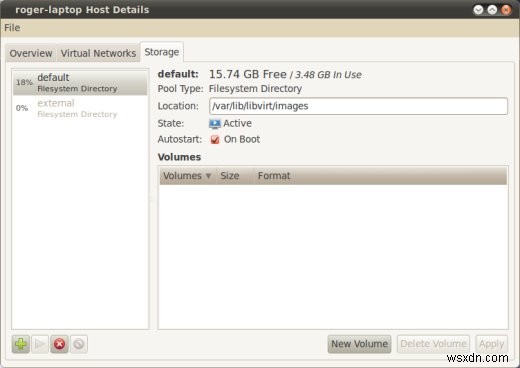This screenshot has width=520, height=368.
Task: Select the default storage pool
Action: [x=80, y=82]
